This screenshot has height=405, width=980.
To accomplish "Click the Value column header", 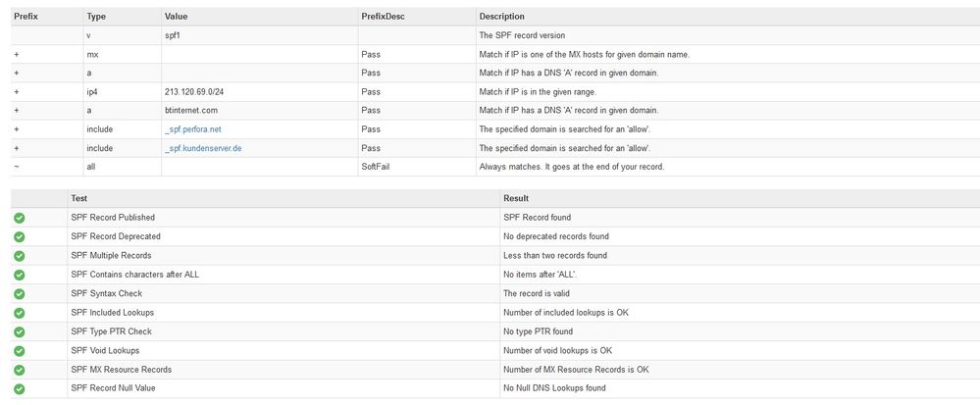I will pos(177,17).
